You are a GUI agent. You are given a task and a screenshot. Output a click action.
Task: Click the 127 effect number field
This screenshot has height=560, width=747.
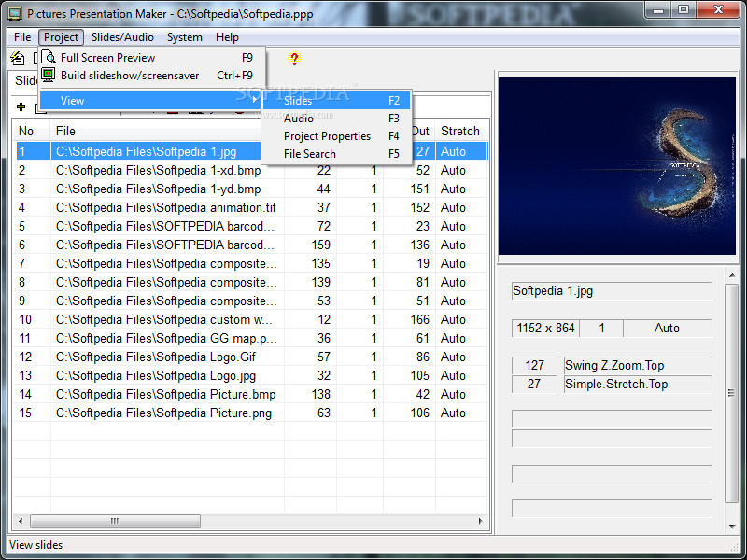[x=534, y=365]
